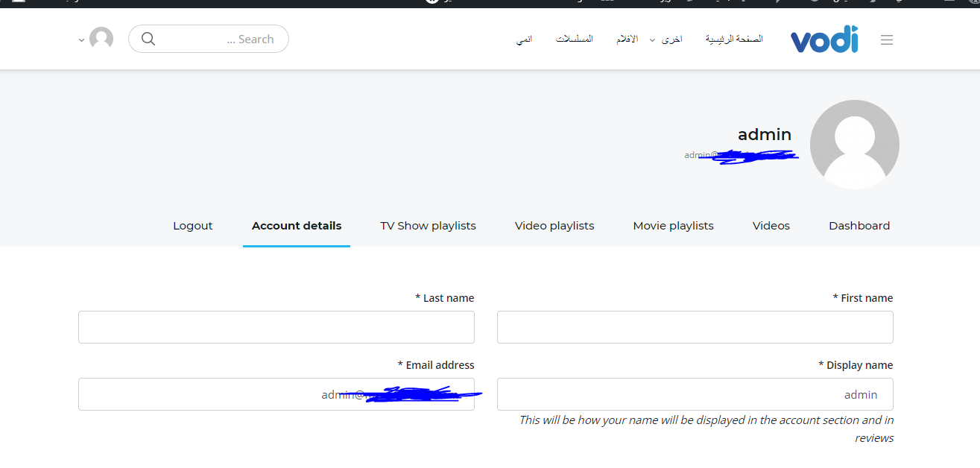Click the magnifier search icon
Viewport: 980px width, 468px height.
pos(148,39)
